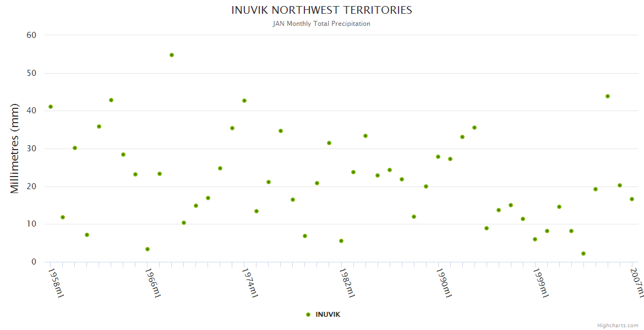Click the 1963 data point near 43 mm

[111, 100]
